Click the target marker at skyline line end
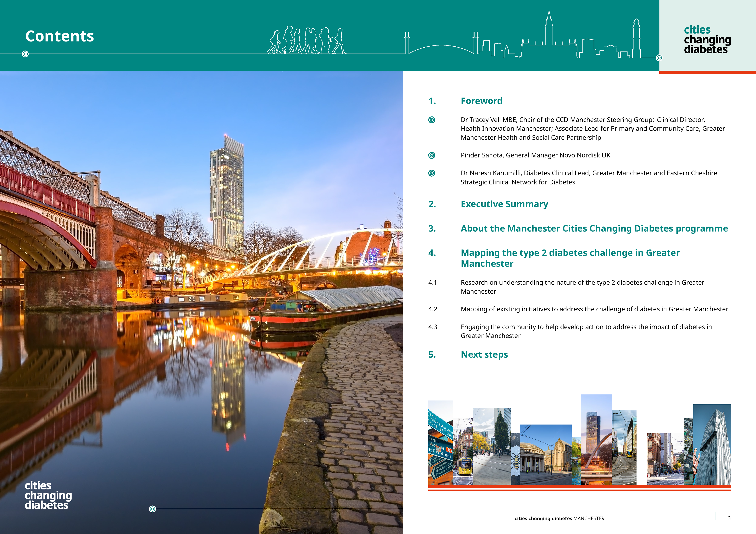Screen dimensions: 756x534 (659, 58)
